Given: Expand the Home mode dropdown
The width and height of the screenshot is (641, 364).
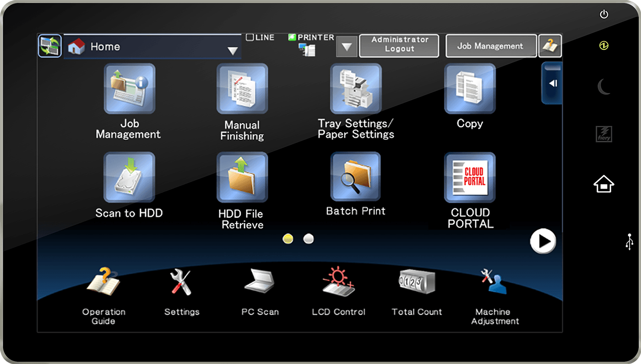Looking at the screenshot, I should coord(152,46).
